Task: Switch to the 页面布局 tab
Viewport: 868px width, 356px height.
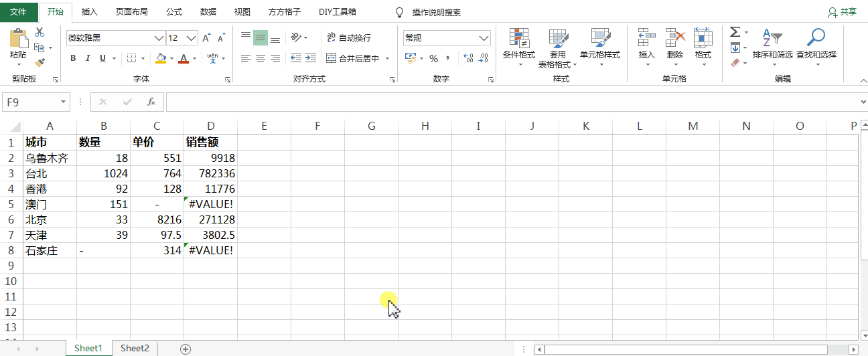Action: (132, 12)
